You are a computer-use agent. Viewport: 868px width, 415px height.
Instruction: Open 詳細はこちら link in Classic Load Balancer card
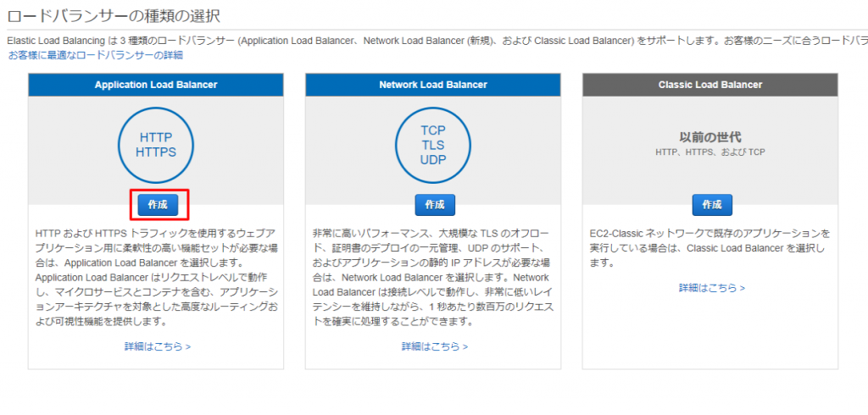coord(712,288)
